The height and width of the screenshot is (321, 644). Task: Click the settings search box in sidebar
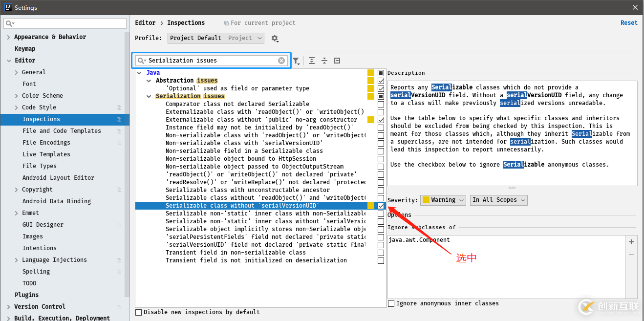tap(65, 23)
